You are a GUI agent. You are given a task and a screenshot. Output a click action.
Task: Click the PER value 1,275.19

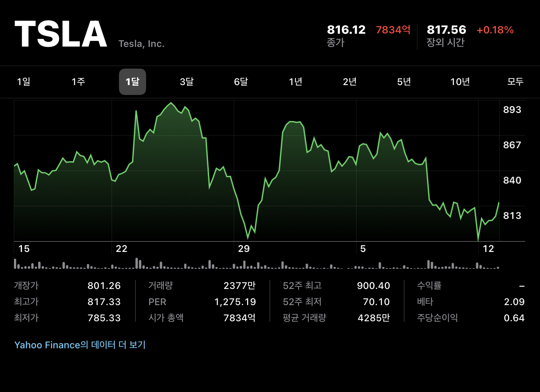coord(235,302)
